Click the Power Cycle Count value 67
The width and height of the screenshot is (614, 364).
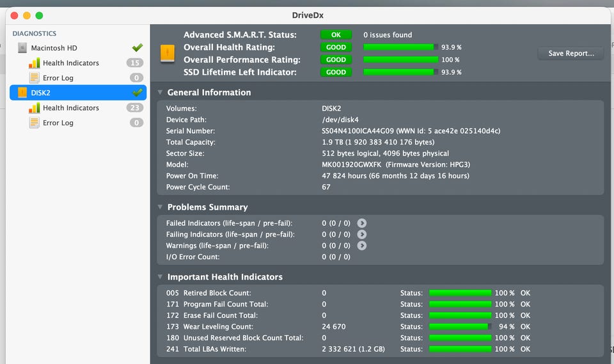coord(326,187)
